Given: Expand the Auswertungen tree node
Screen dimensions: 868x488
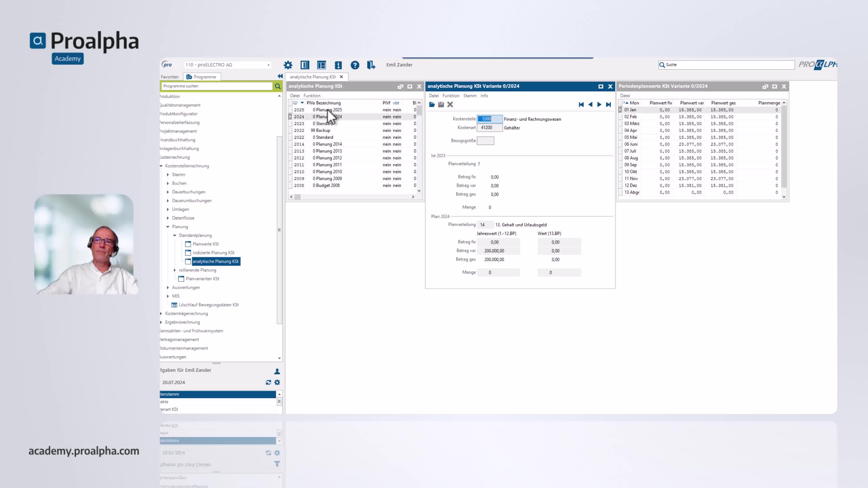Looking at the screenshot, I should tap(168, 287).
